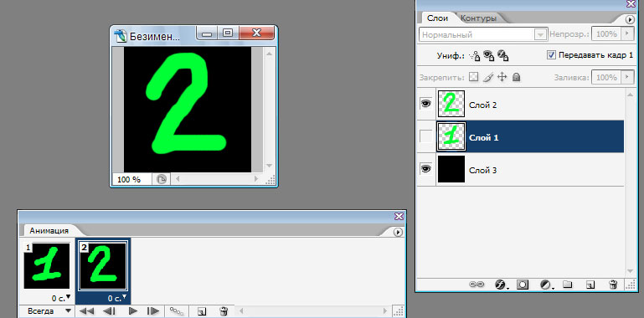Open the Непрозр. opacity slider arrow
Image resolution: width=644 pixels, height=318 pixels.
tap(626, 34)
